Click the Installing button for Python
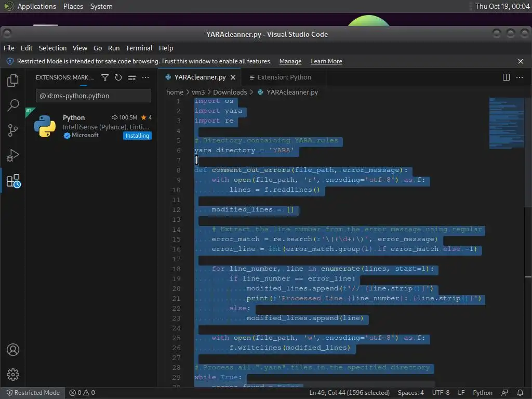532x399 pixels. (x=137, y=136)
